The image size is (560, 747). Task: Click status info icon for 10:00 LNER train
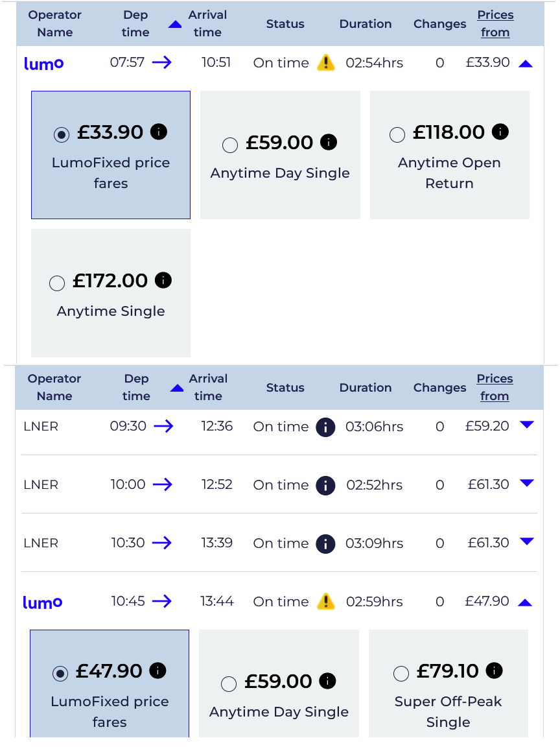(326, 486)
